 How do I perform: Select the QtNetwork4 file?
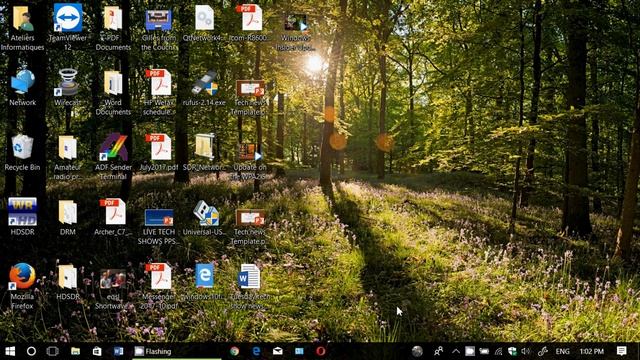coord(204,23)
